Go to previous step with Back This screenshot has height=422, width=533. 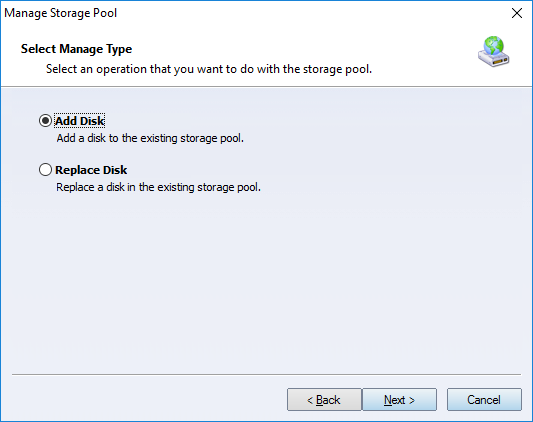point(324,400)
